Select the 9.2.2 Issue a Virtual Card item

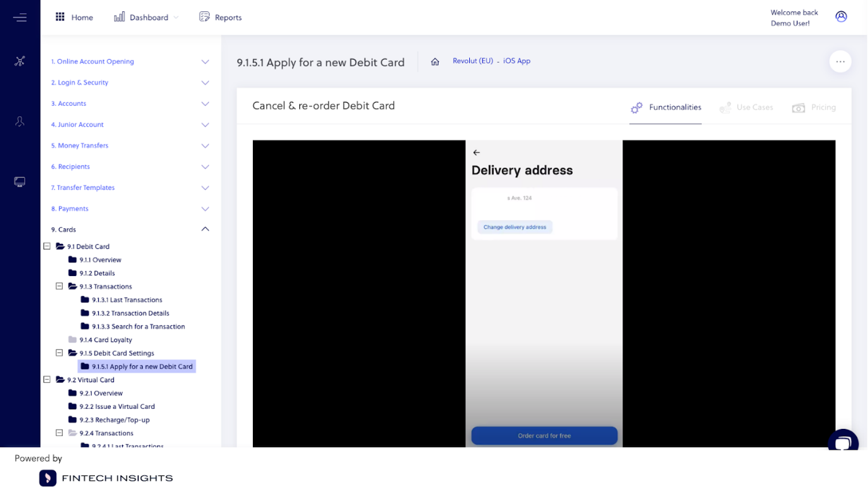click(117, 407)
